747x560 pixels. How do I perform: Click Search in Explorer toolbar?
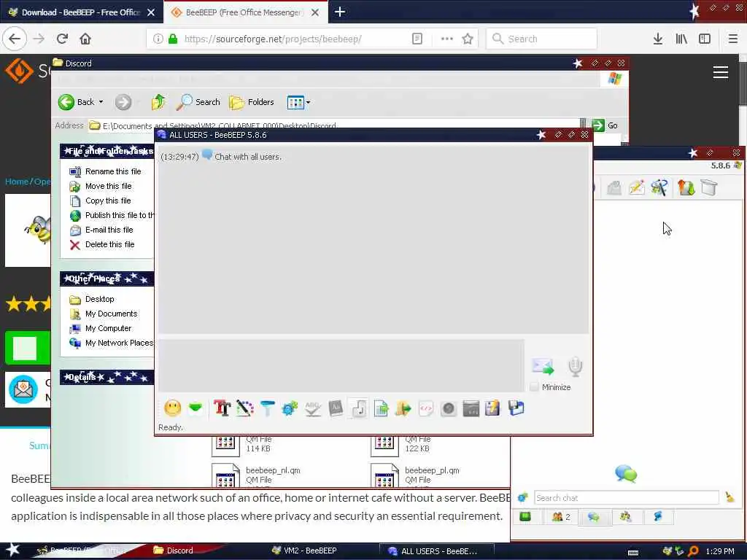point(198,102)
